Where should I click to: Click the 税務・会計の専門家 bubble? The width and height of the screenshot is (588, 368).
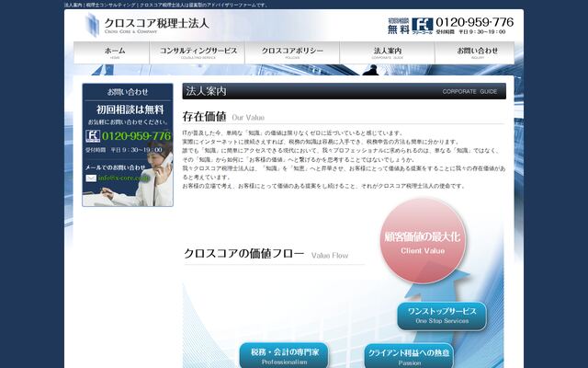(x=284, y=355)
